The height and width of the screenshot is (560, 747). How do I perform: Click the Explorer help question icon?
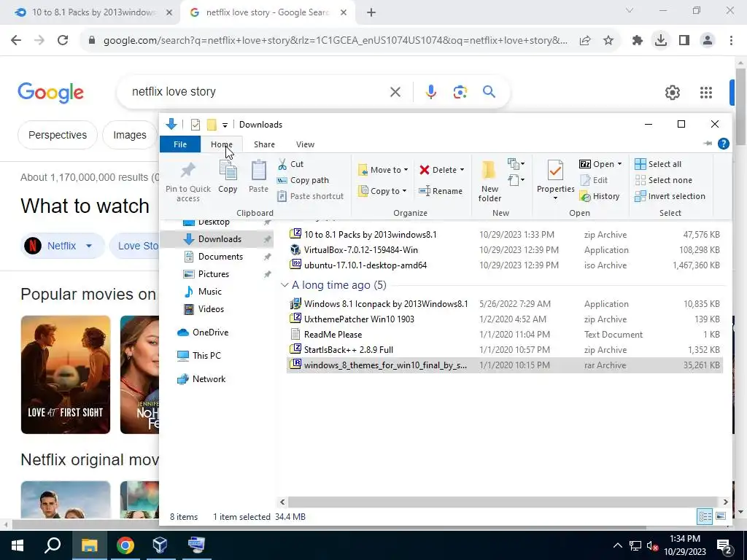coord(723,144)
